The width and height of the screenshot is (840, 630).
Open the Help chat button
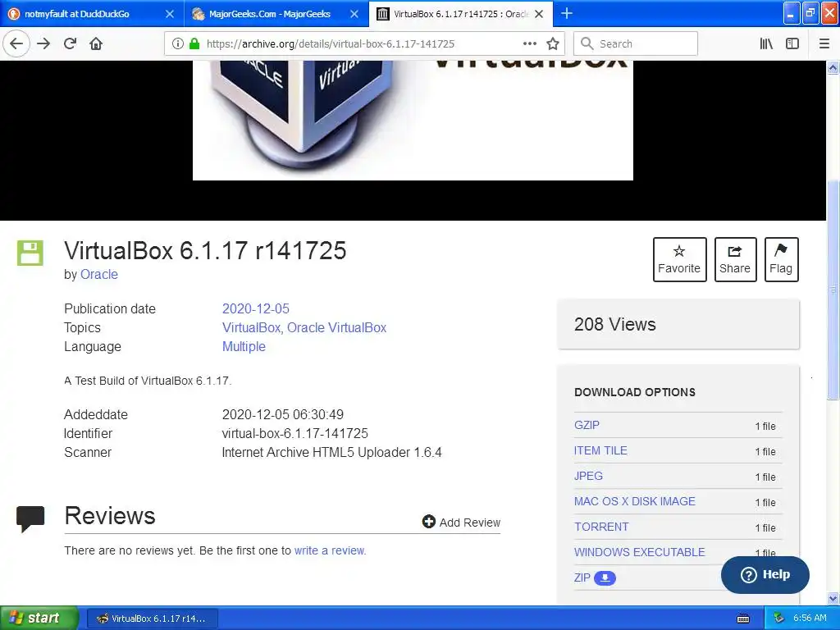coord(765,575)
